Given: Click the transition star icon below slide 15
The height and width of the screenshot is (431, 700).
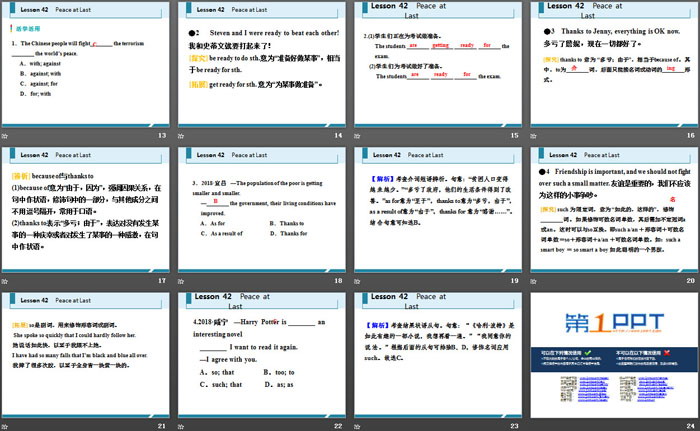Looking at the screenshot, I should pos(357,135).
